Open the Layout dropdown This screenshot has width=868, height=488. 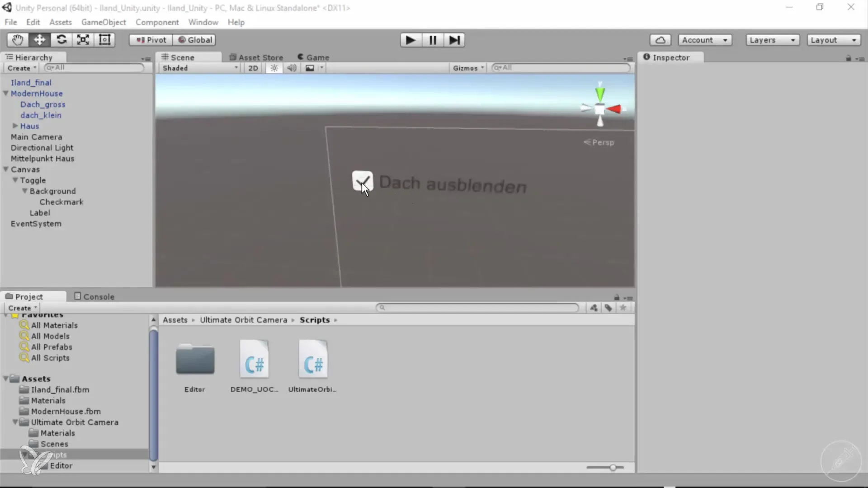(x=834, y=40)
